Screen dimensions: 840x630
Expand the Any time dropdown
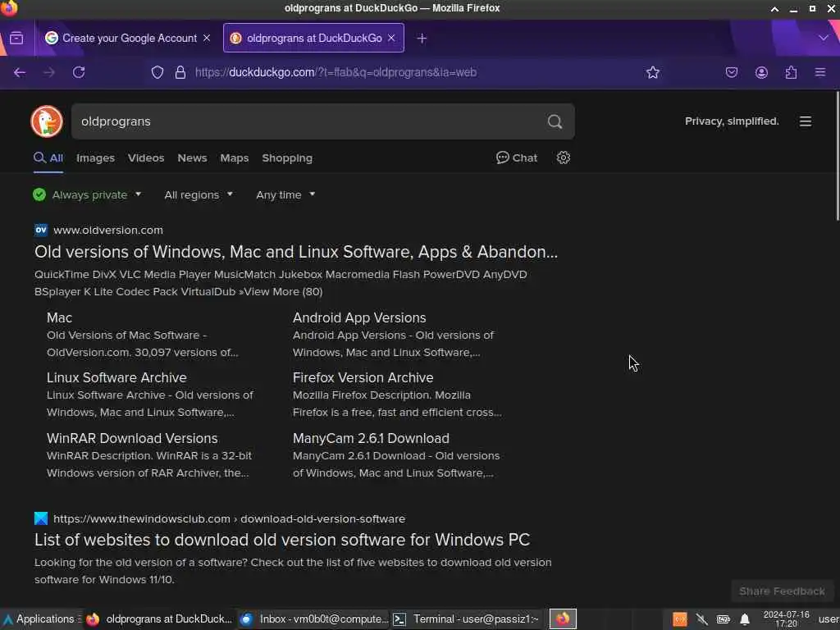point(285,194)
